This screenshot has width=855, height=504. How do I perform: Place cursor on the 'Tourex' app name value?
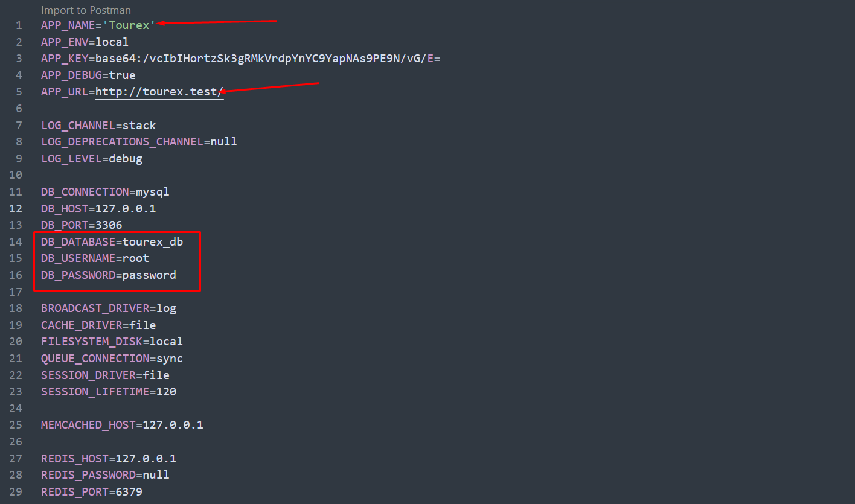pos(129,25)
